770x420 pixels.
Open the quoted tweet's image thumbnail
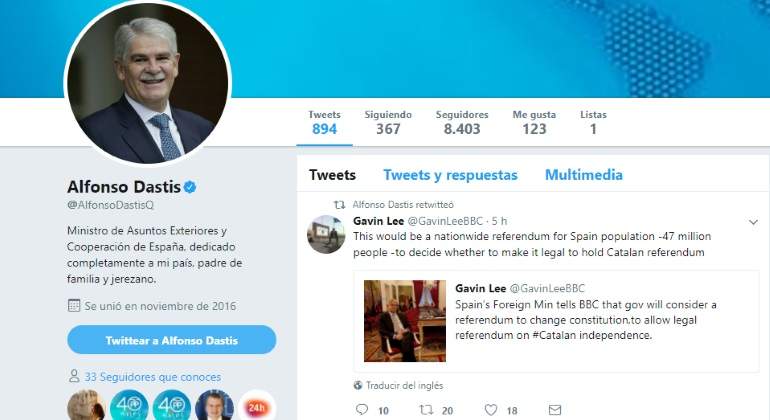tap(404, 320)
